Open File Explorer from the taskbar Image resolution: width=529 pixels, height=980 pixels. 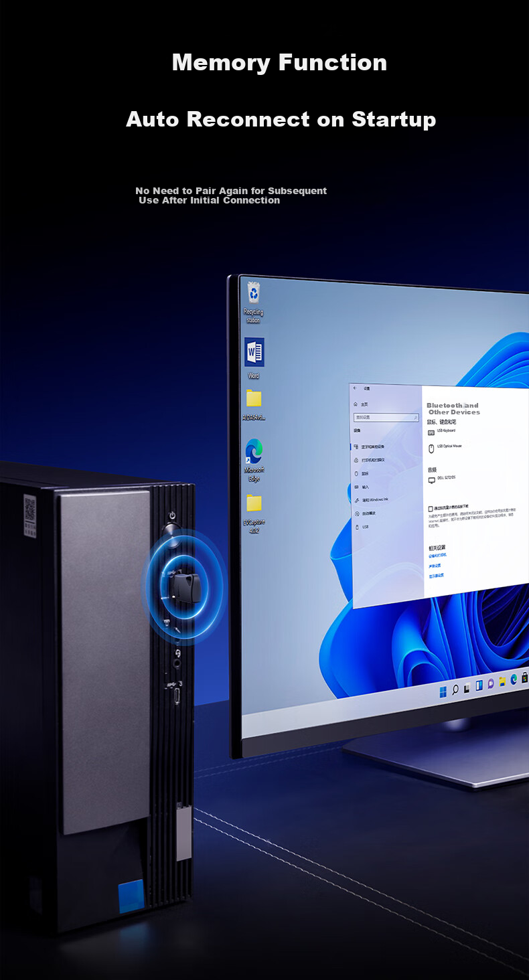point(502,681)
